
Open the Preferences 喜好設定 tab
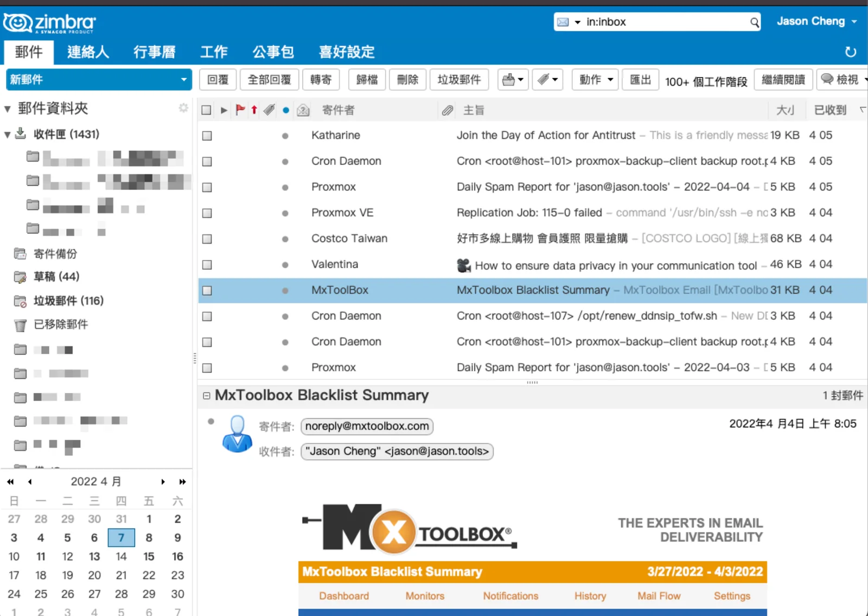pos(347,52)
